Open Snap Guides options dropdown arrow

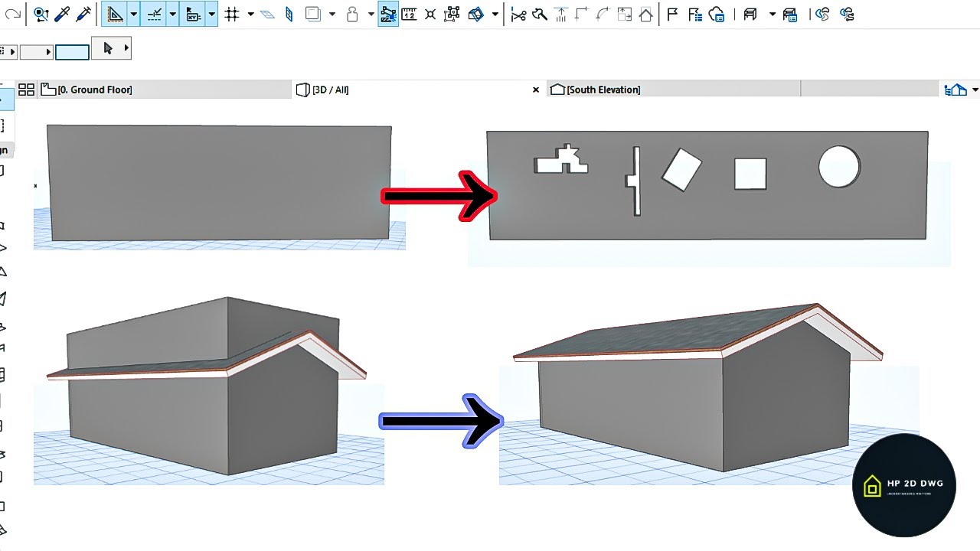pos(173,15)
